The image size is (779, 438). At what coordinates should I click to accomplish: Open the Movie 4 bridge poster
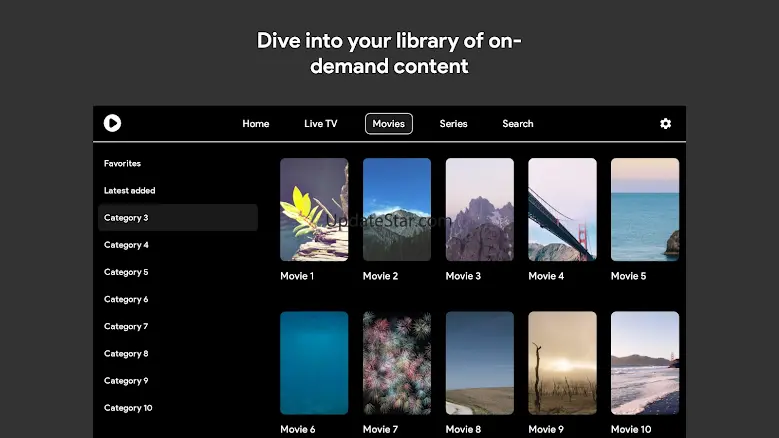pyautogui.click(x=562, y=210)
